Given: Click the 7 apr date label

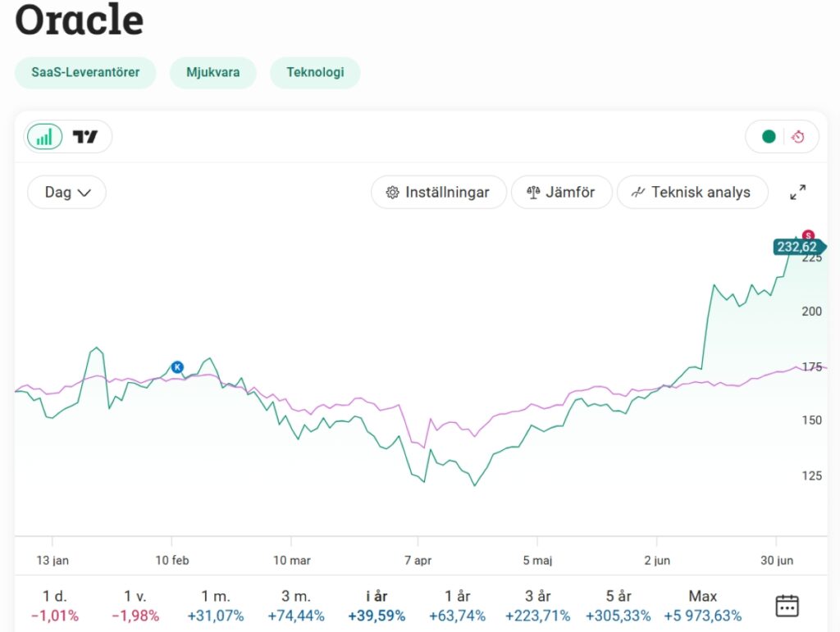Looking at the screenshot, I should pos(418,561).
